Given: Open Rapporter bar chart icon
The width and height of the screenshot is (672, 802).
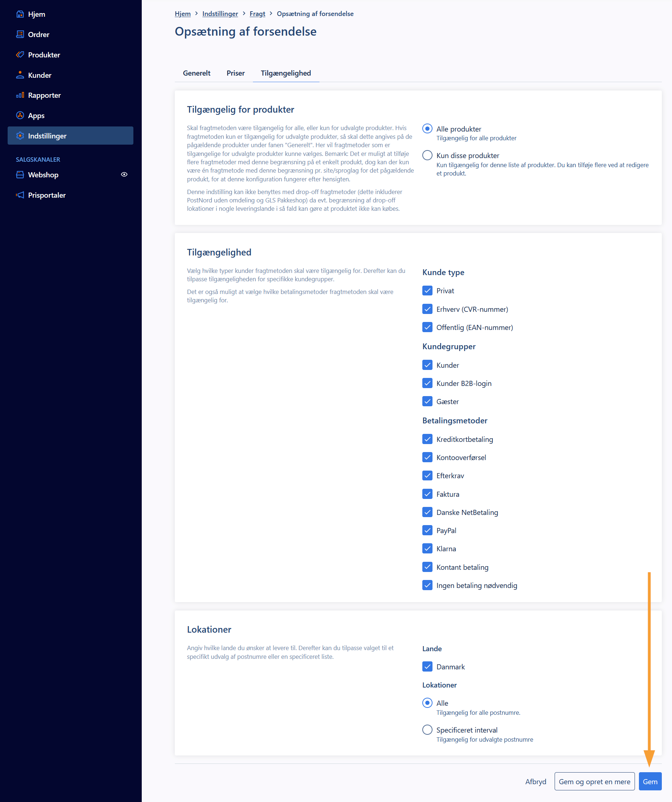Looking at the screenshot, I should 20,95.
